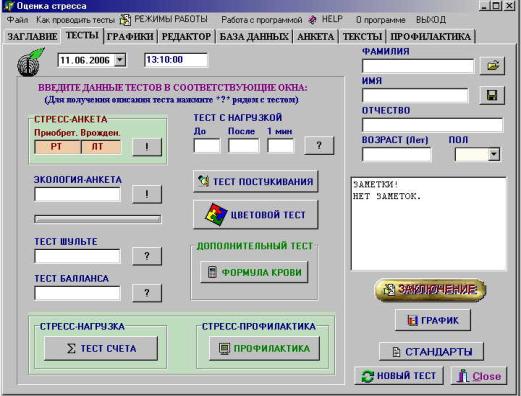Click the ФАМИЛИЯ input field
This screenshot has width=521, height=396.
[x=418, y=66]
